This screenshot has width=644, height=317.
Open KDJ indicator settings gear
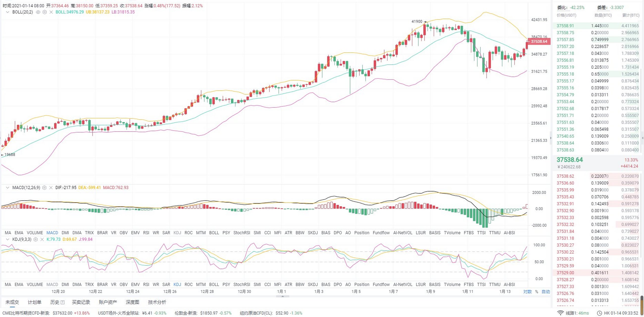coord(35,239)
